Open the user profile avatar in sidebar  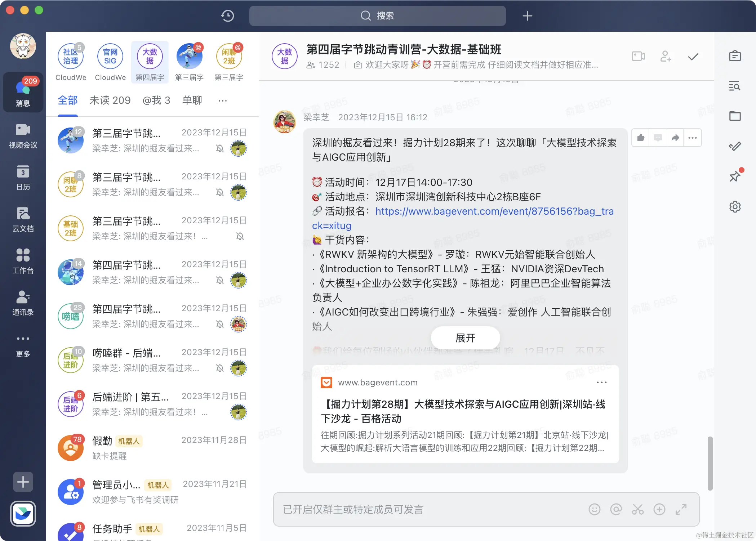pyautogui.click(x=23, y=46)
